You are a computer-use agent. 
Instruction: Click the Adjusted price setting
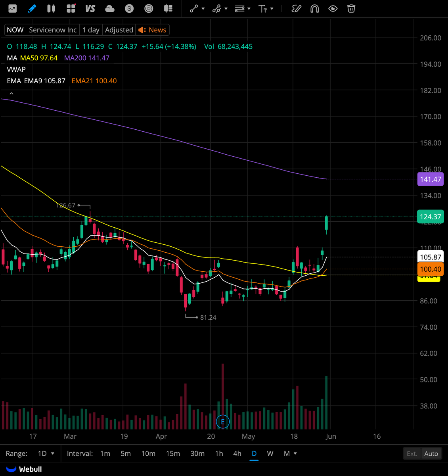point(119,30)
